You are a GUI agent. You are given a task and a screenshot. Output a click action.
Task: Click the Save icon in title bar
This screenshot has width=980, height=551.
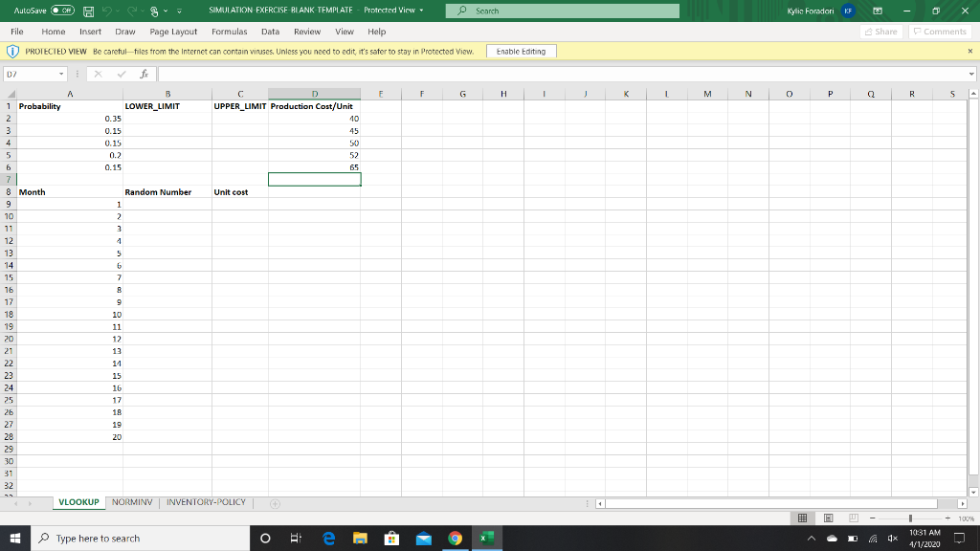coord(89,11)
